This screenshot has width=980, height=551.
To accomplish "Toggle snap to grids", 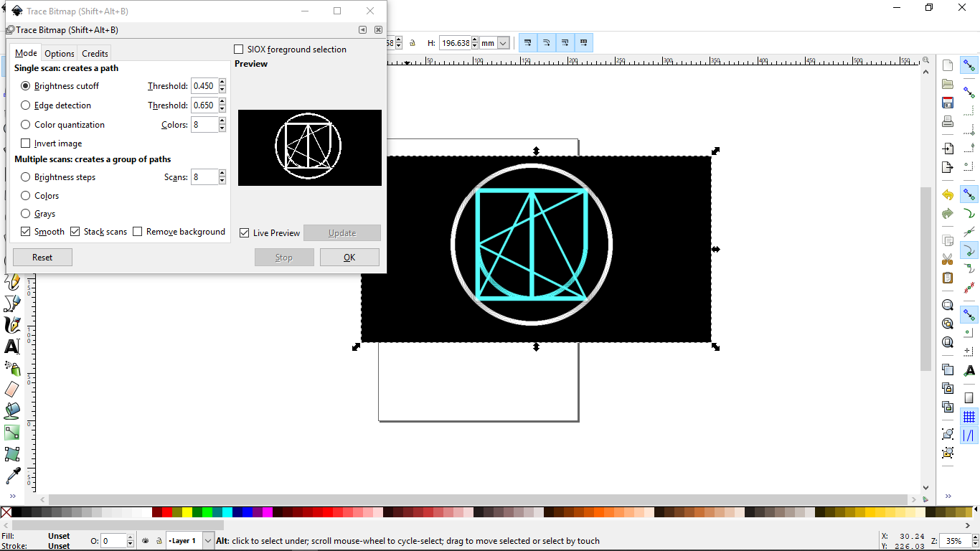I will 969,417.
